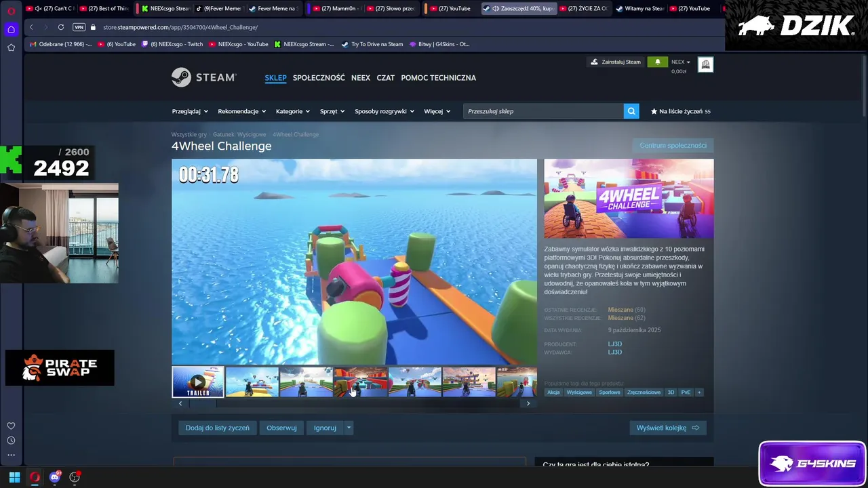Click the Opera GX taskbar icon
868x488 pixels.
click(x=35, y=477)
